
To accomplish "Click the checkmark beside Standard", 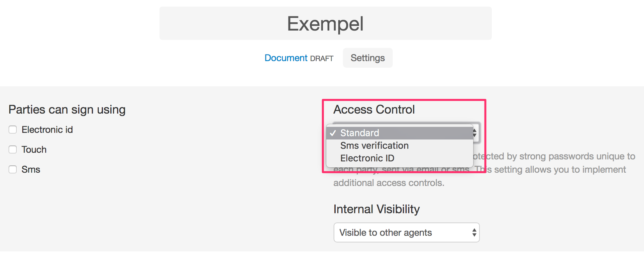I will 333,133.
